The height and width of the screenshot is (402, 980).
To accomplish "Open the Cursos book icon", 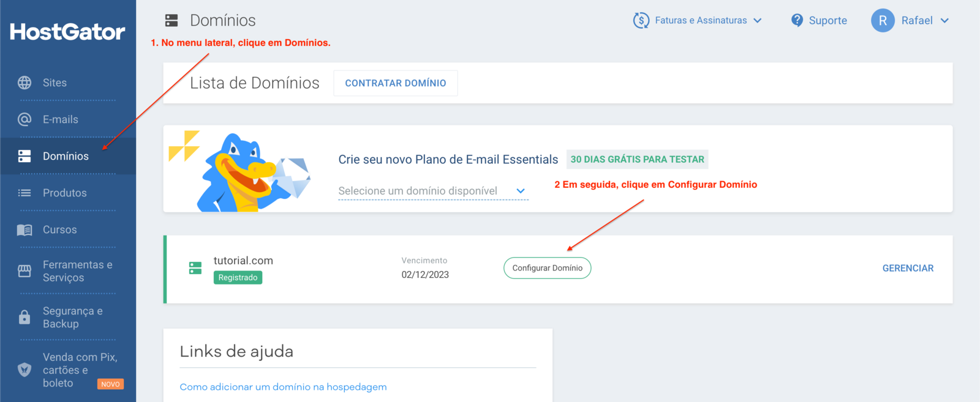I will point(24,229).
